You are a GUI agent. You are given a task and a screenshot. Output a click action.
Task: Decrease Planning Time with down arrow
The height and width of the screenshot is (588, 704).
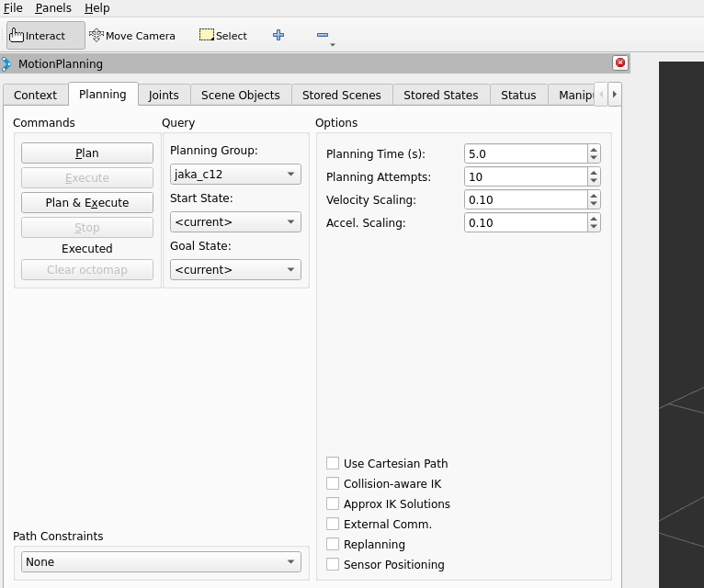point(594,158)
